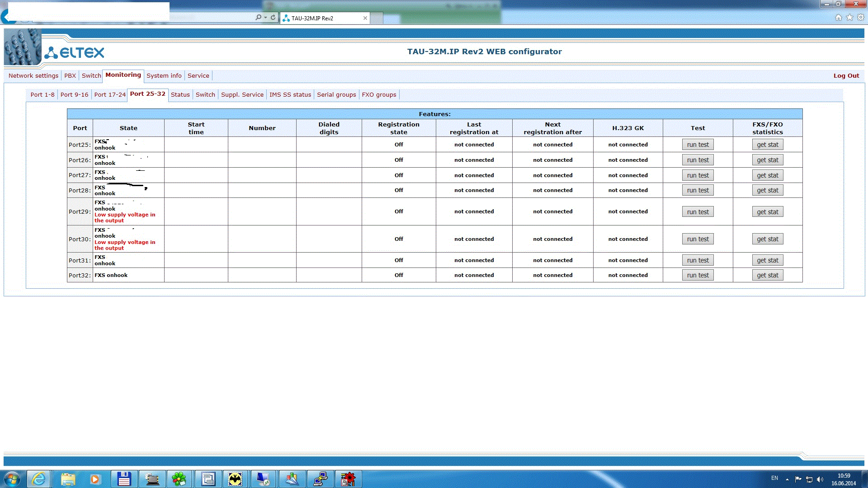Screen dimensions: 868x488
Task: Open browser tools gear icon
Action: pyautogui.click(x=861, y=18)
